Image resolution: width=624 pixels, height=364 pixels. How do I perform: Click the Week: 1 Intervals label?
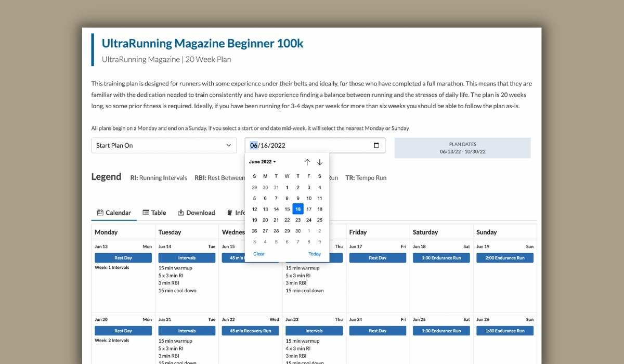[112, 267]
